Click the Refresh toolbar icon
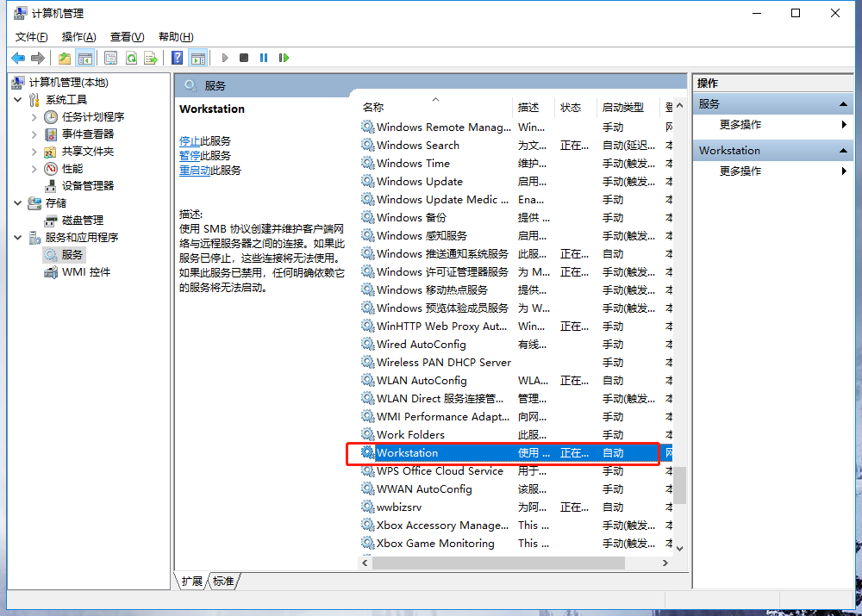Viewport: 862px width, 616px height. [x=131, y=58]
